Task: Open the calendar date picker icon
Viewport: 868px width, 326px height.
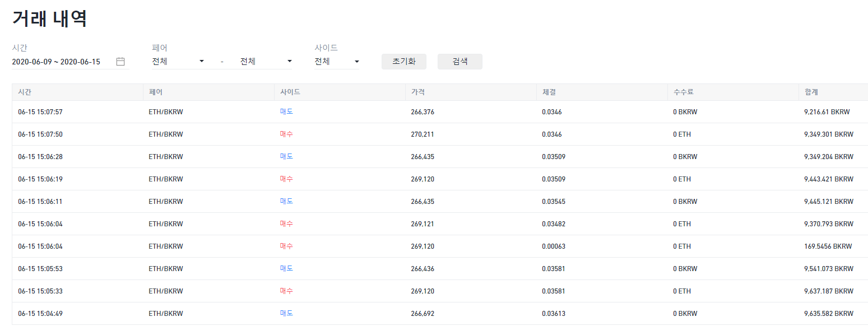Action: (x=120, y=62)
